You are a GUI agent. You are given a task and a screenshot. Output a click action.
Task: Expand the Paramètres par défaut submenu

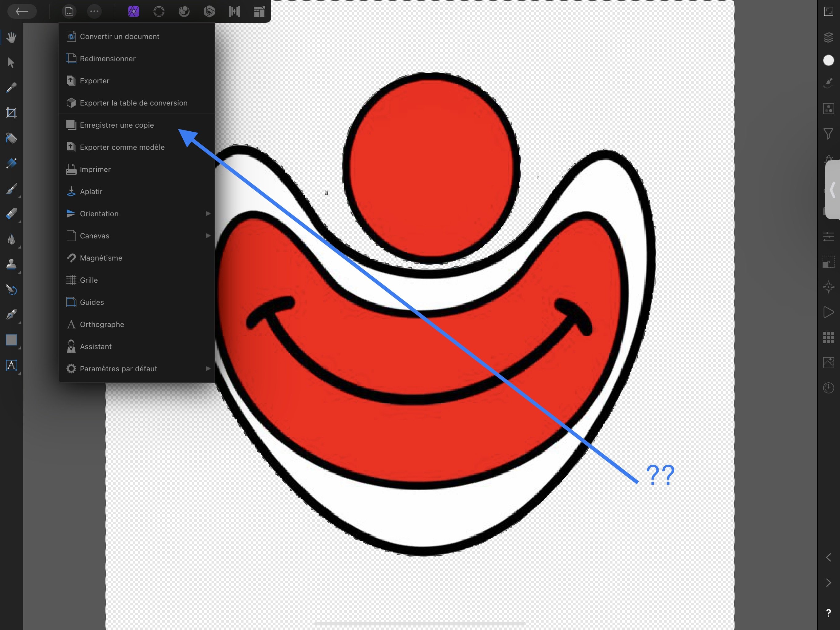tap(137, 369)
